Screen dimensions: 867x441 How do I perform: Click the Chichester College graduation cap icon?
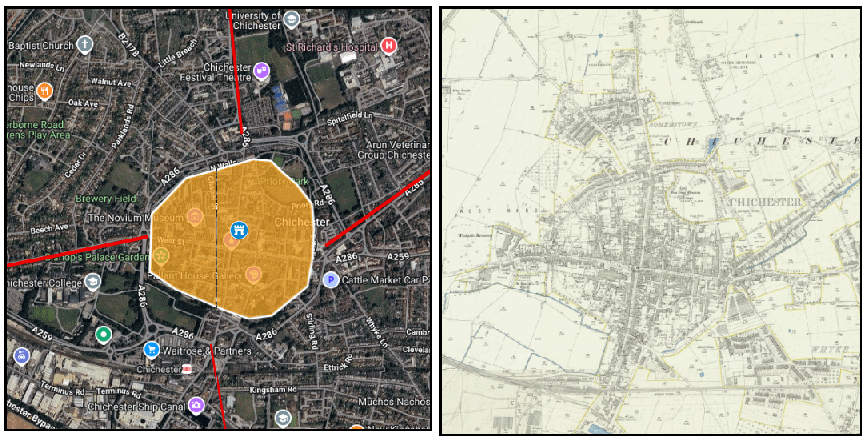point(93,282)
